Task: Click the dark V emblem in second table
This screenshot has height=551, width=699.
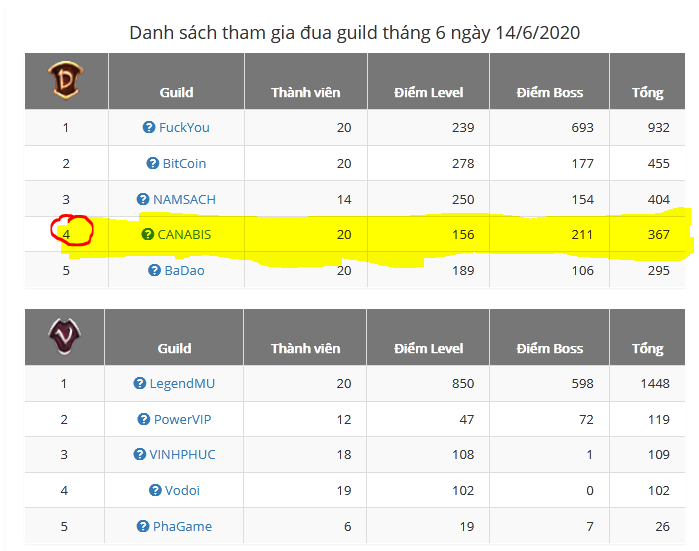Action: pos(65,336)
